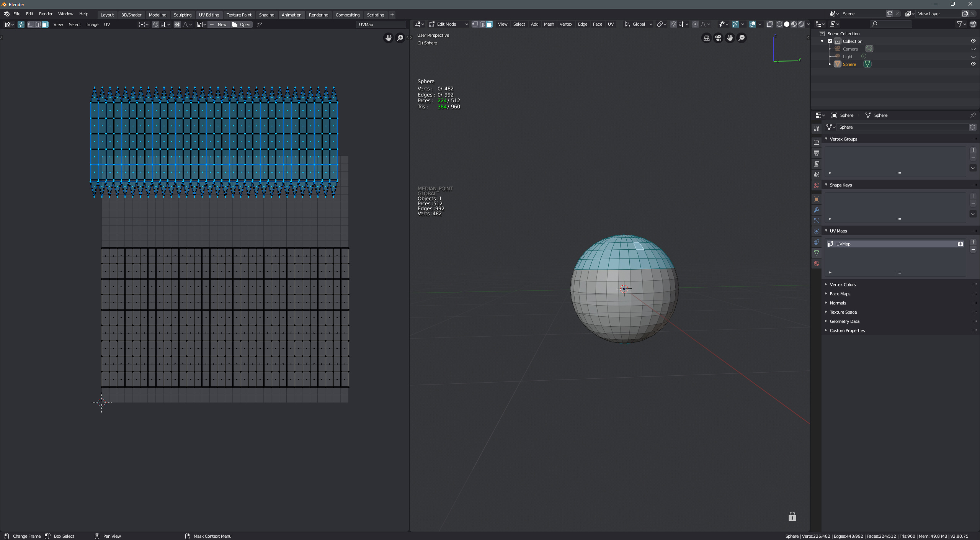Open the Modifiers properties tab (wrench)

(x=817, y=210)
